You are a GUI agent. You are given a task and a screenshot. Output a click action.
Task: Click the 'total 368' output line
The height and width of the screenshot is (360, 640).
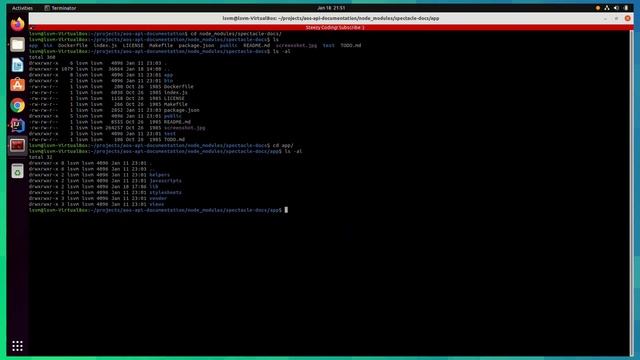(42, 57)
